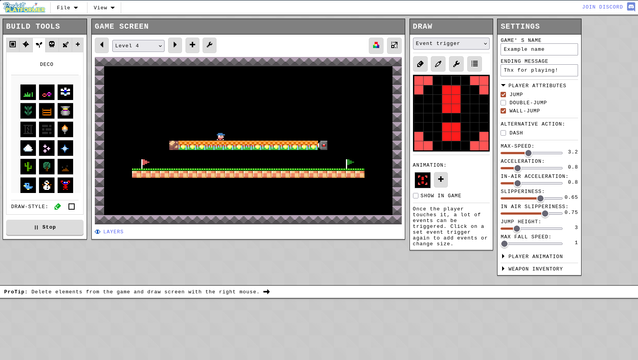Click the plus build tools tab

pyautogui.click(x=78, y=44)
